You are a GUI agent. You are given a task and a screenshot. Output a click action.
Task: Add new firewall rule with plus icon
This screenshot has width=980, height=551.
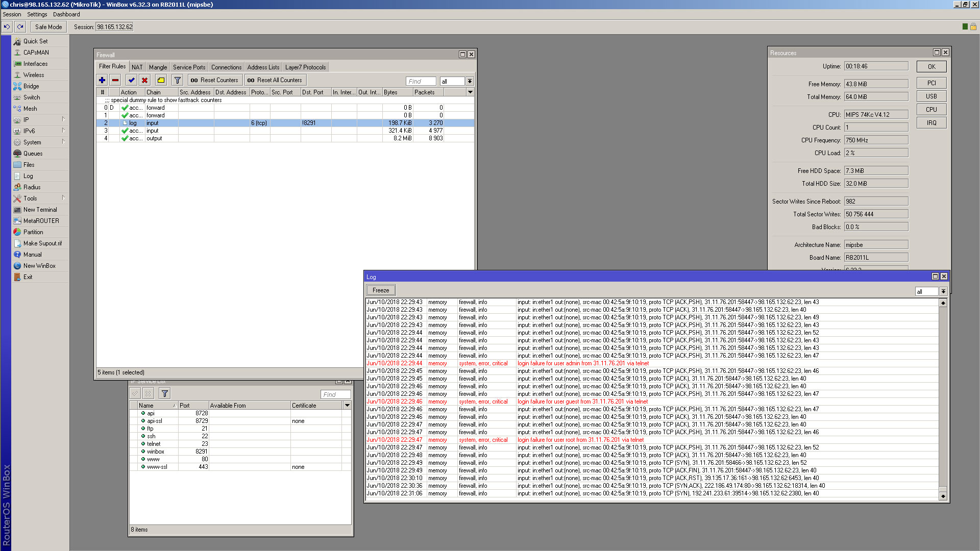click(102, 80)
